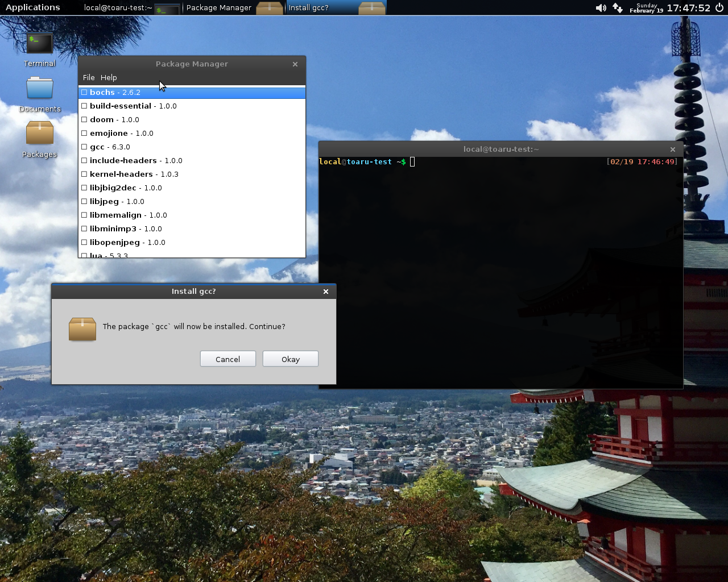Close the Install gcc? dialog
Image resolution: width=728 pixels, height=582 pixels.
[x=326, y=292]
